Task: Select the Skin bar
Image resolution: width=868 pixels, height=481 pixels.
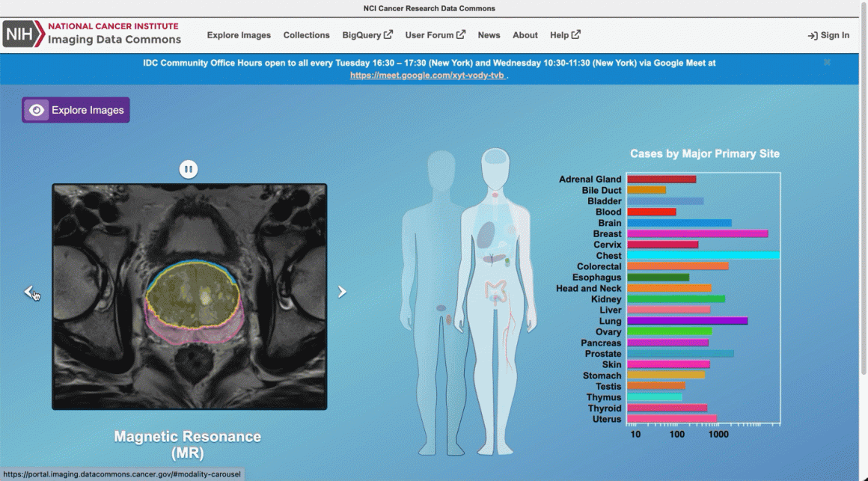Action: pyautogui.click(x=668, y=365)
